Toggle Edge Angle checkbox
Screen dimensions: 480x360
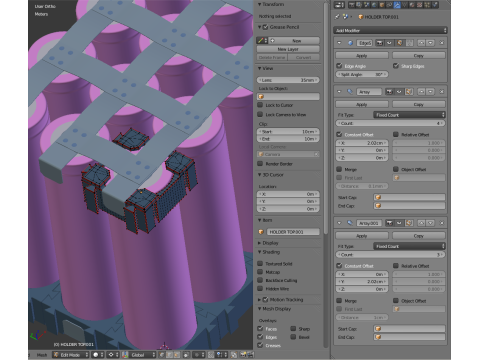(x=339, y=66)
